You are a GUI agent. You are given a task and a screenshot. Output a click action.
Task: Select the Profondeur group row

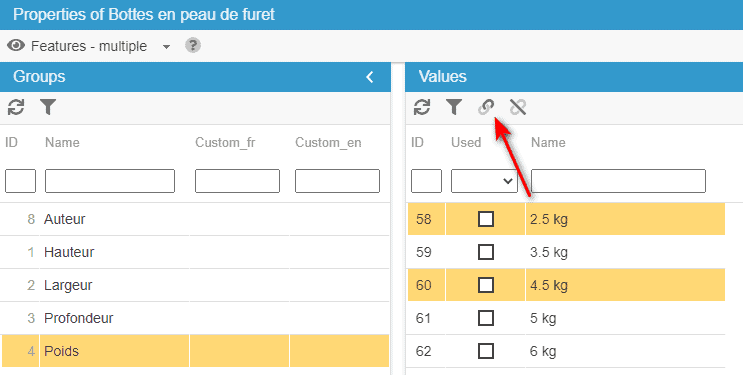195,318
